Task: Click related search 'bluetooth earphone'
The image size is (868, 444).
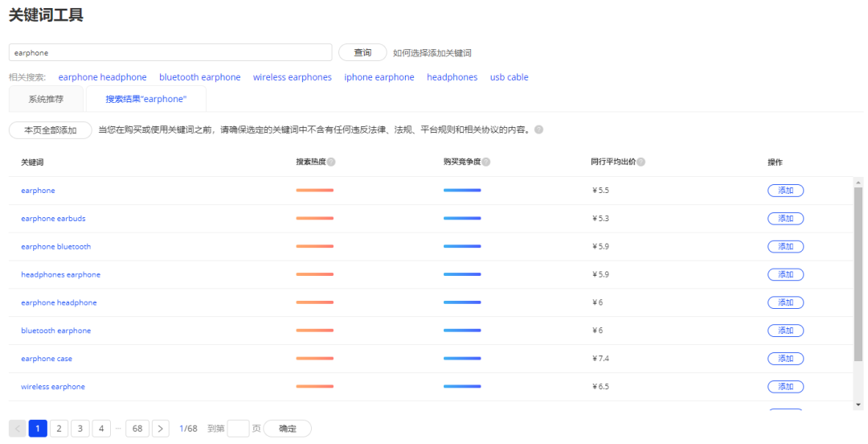Action: pyautogui.click(x=200, y=77)
